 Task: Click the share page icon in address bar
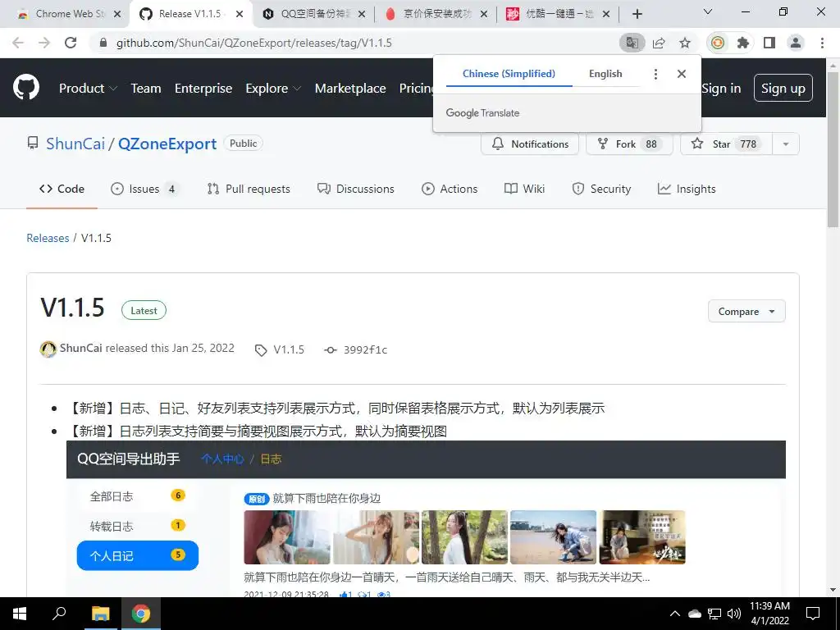[659, 43]
